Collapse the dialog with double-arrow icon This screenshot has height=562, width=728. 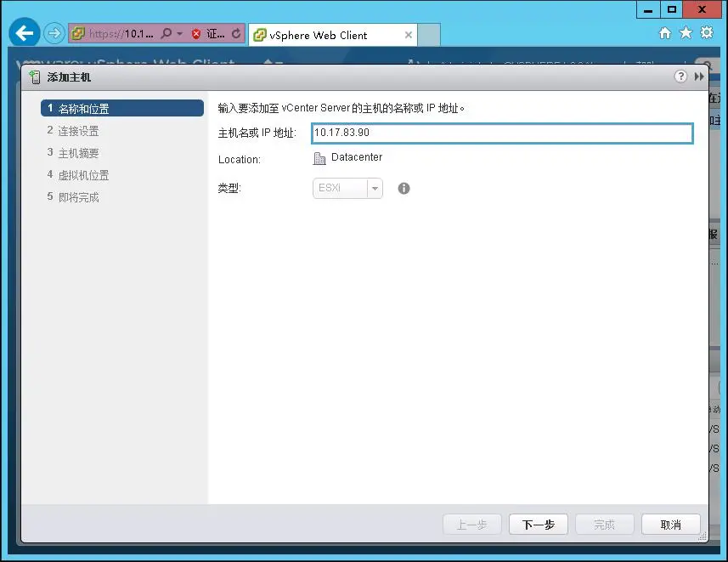(x=699, y=77)
